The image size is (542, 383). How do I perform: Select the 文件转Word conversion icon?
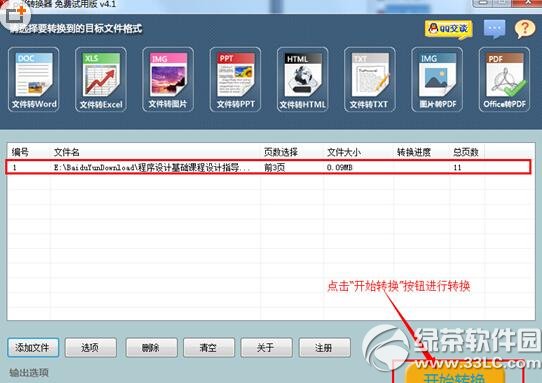(34, 80)
